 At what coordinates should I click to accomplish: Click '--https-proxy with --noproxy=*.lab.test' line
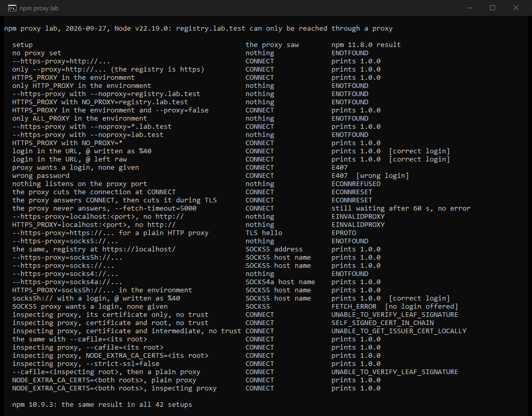92,126
